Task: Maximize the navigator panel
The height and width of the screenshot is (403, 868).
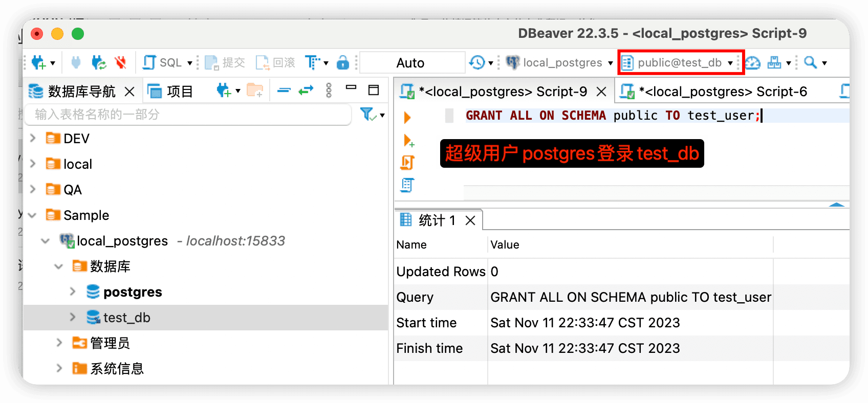Action: (374, 90)
